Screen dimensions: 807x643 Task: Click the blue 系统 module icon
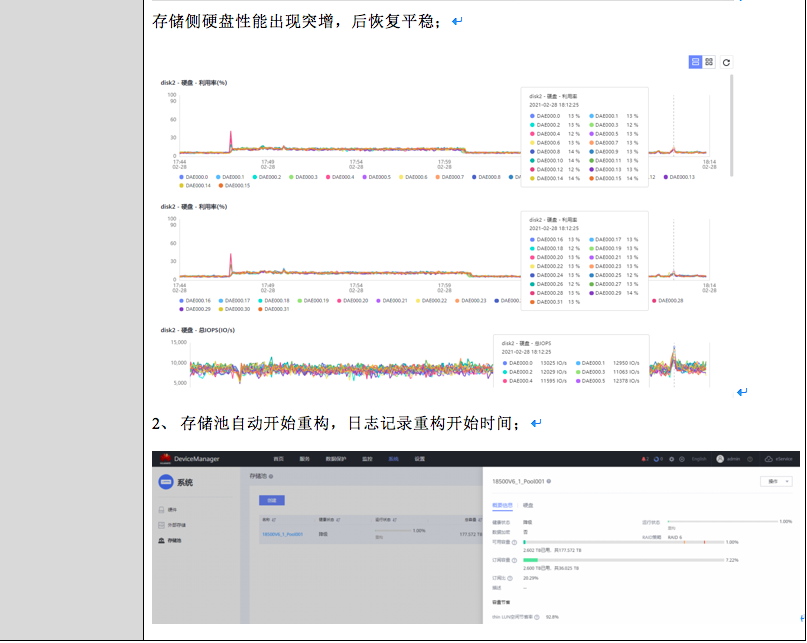point(166,482)
